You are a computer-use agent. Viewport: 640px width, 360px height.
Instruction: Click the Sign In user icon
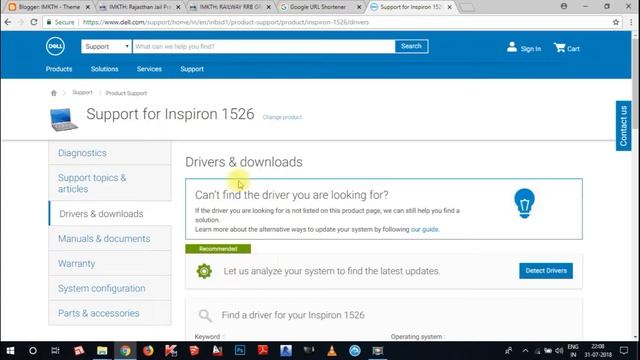tap(512, 47)
